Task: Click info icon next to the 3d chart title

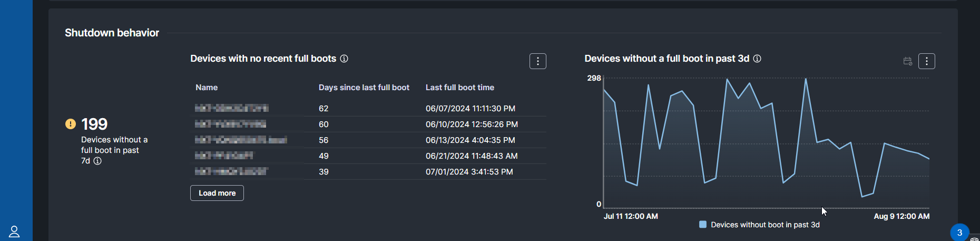Action: pyautogui.click(x=757, y=59)
